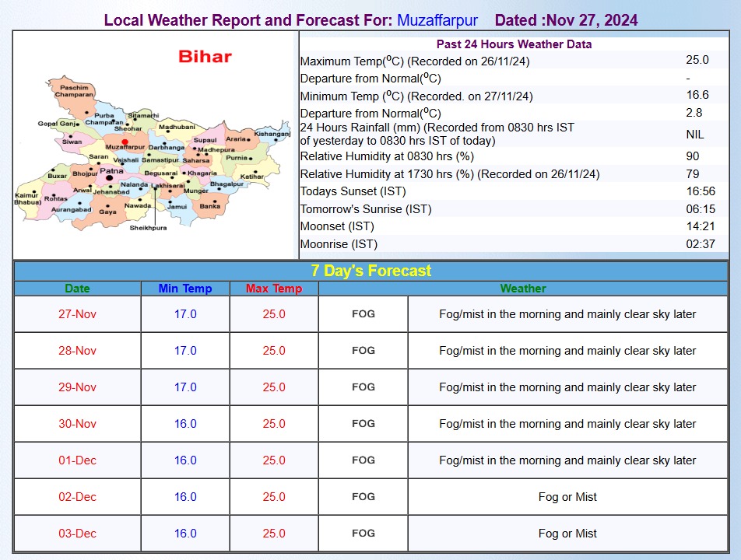Click FOG weather icon for 03-Dec
741x560 pixels.
363,533
